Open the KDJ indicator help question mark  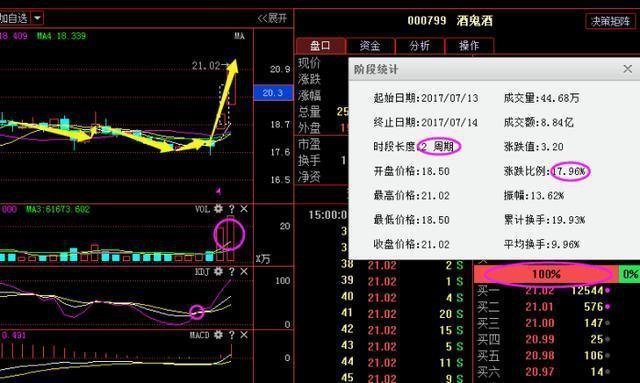point(231,272)
